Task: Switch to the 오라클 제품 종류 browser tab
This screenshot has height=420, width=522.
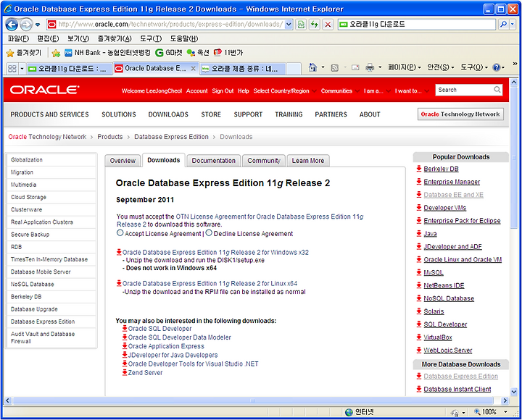Action: point(243,69)
